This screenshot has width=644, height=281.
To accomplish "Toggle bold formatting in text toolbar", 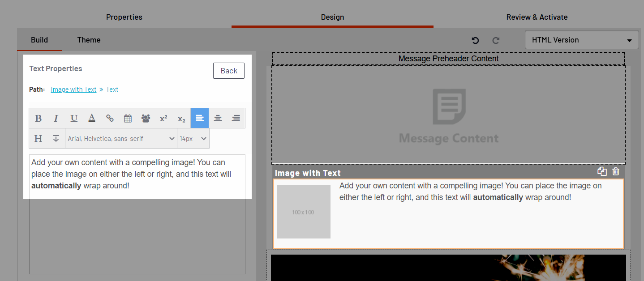I will (x=38, y=118).
